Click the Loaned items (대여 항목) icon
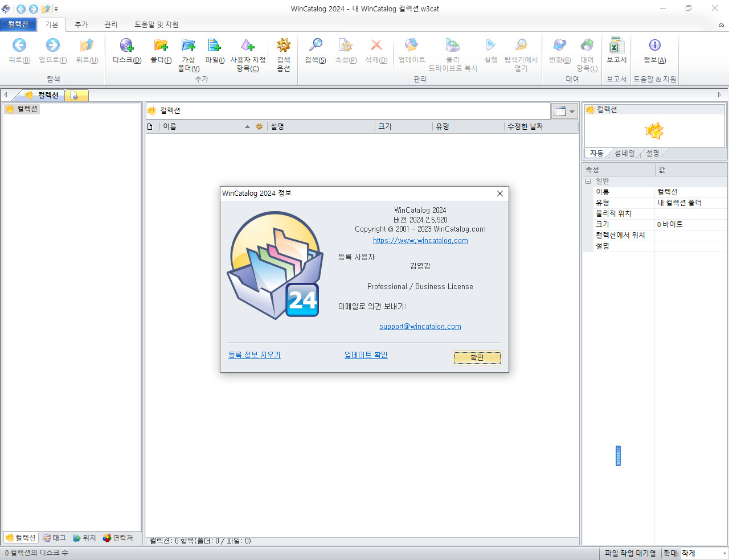Viewport: 729px width, 560px height. (587, 45)
